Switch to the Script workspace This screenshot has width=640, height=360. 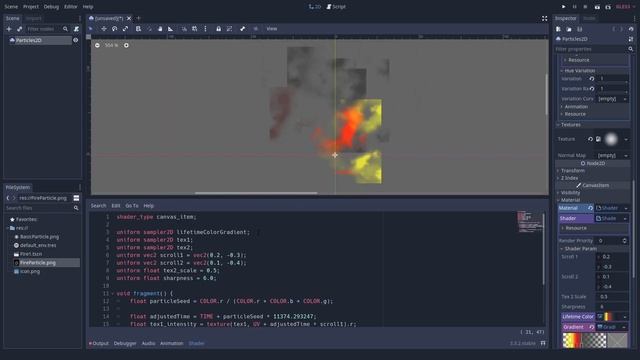click(336, 7)
